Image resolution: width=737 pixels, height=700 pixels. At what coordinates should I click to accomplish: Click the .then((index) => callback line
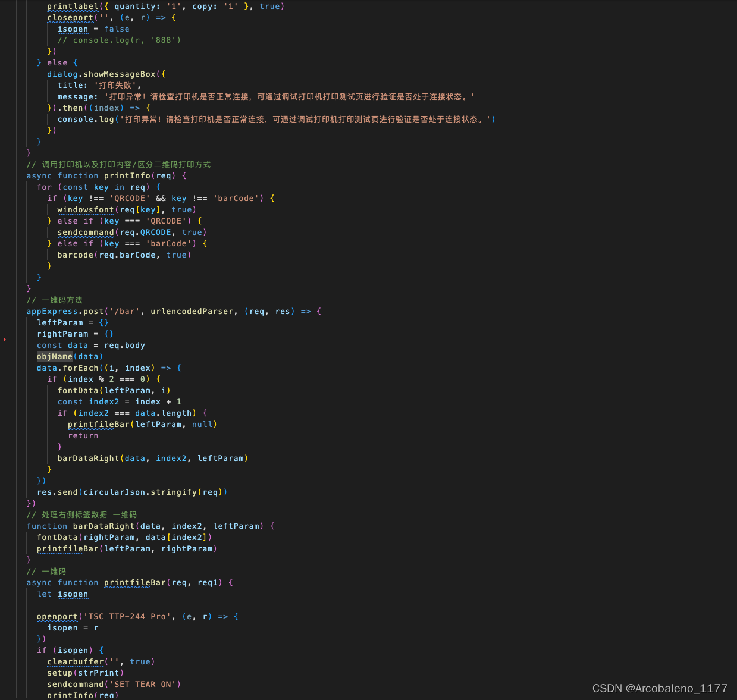(x=99, y=108)
